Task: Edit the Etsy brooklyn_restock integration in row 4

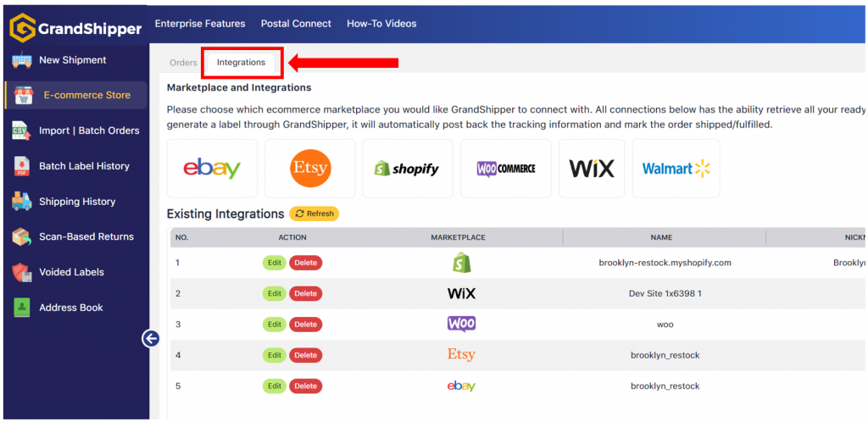Action: 275,356
